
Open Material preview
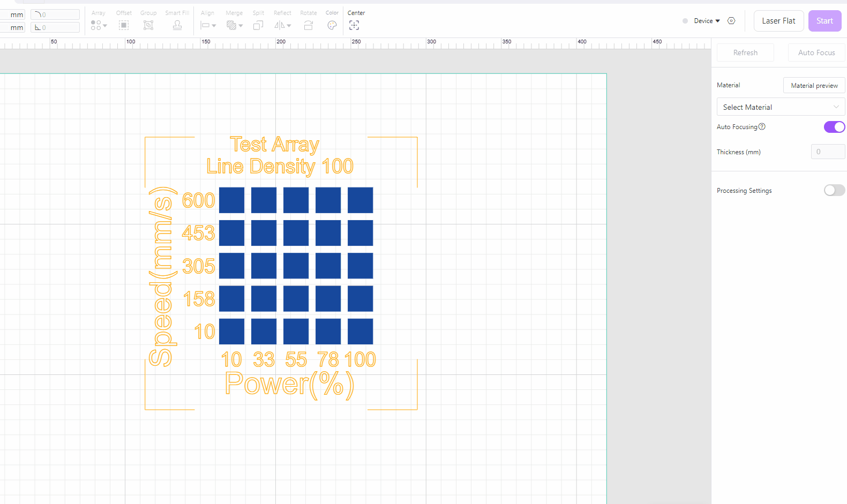coord(814,86)
